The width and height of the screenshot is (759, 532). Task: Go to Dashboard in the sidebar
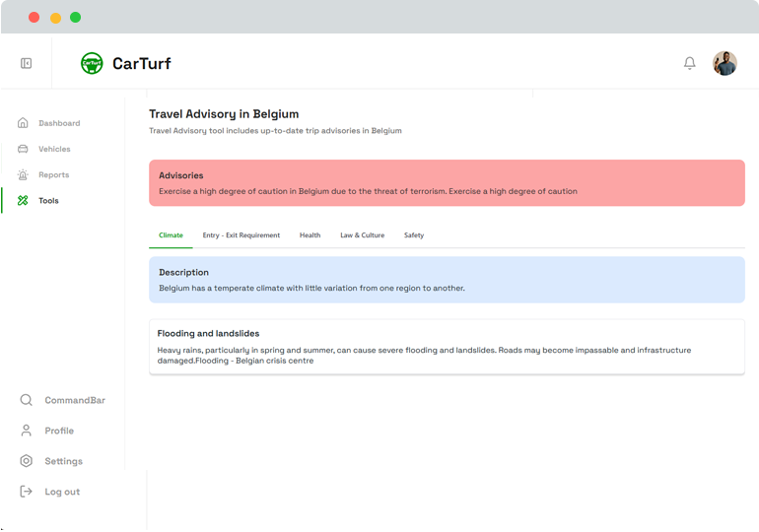coord(58,123)
